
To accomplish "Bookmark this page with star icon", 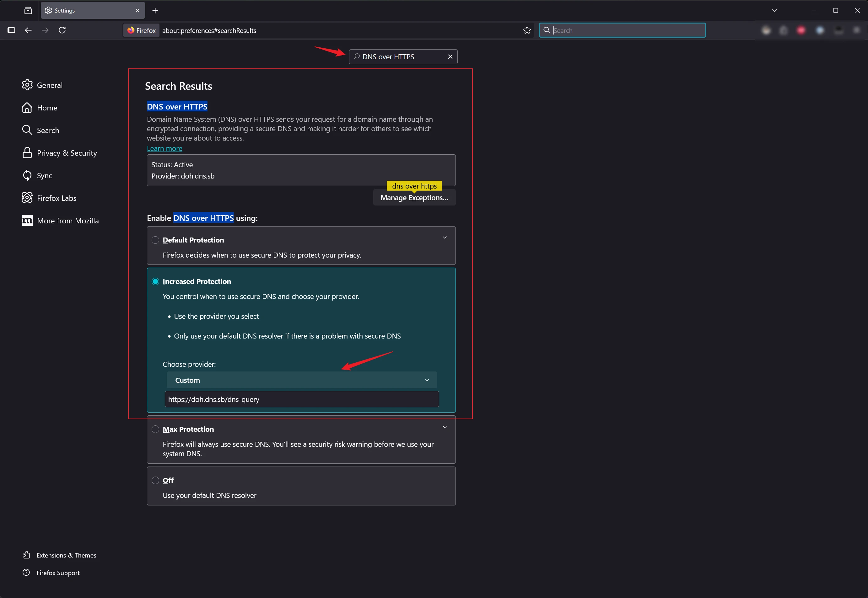I will pyautogui.click(x=527, y=30).
